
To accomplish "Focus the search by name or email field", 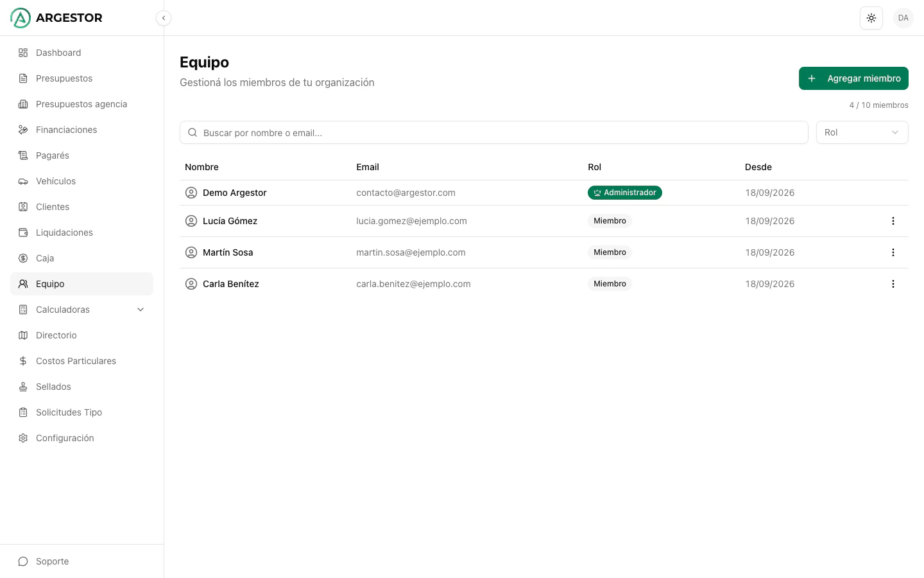I will [493, 132].
